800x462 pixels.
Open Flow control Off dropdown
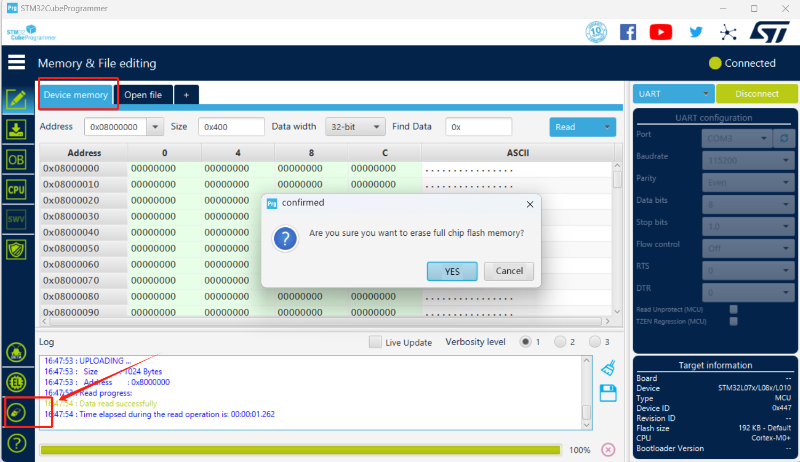748,248
